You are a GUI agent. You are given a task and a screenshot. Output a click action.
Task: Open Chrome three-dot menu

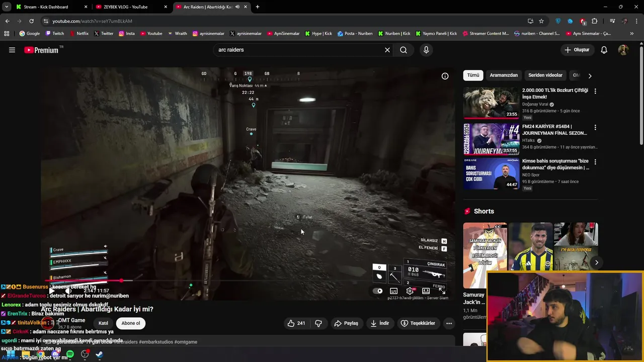coord(637,21)
